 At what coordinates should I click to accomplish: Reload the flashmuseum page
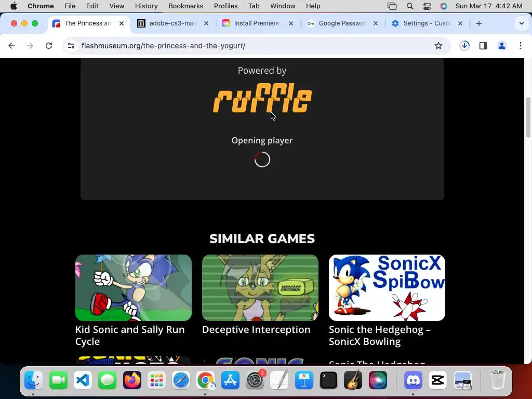(49, 46)
